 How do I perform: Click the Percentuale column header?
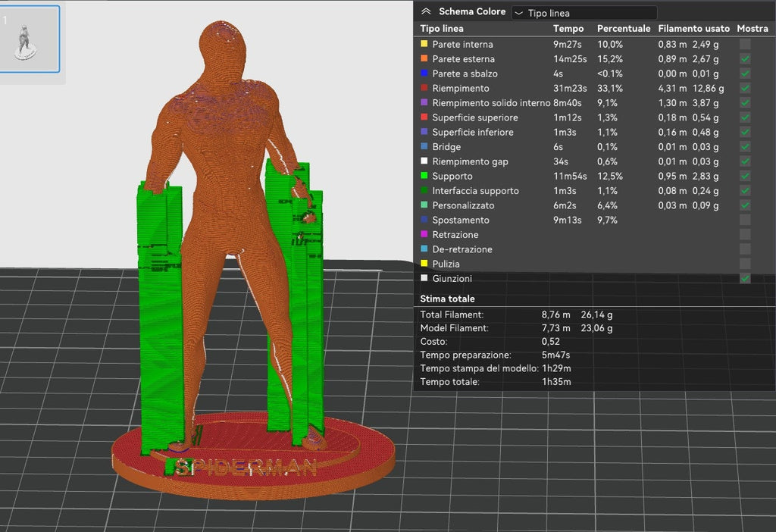coord(624,29)
